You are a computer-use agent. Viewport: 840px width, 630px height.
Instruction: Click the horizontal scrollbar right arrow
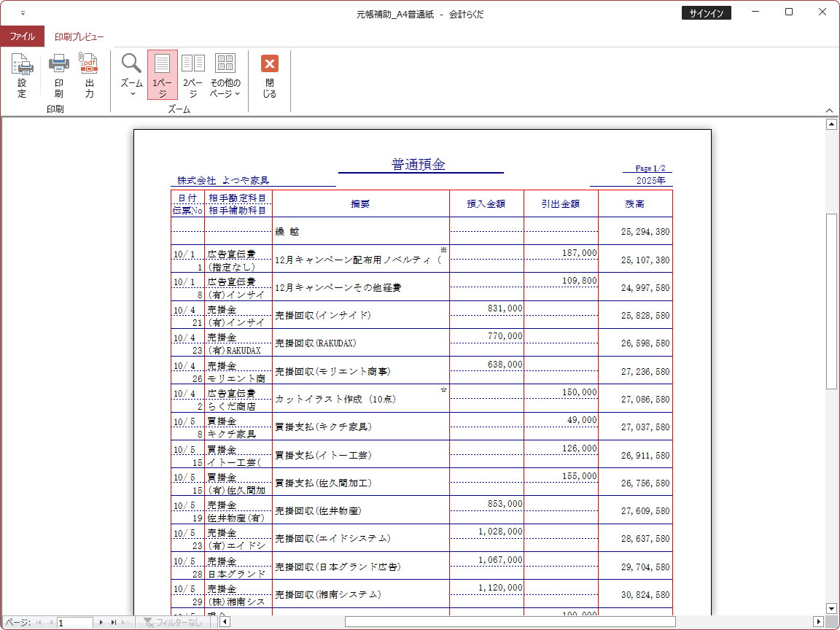point(819,622)
